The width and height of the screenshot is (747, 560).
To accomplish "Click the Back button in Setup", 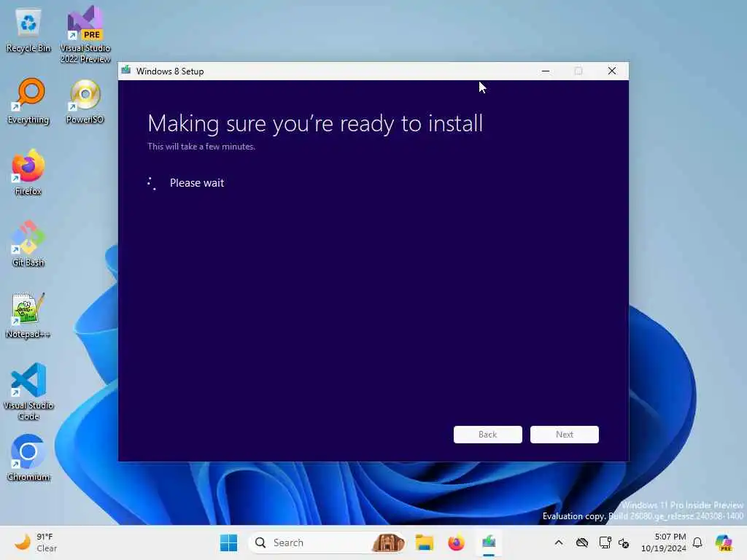I will [488, 435].
